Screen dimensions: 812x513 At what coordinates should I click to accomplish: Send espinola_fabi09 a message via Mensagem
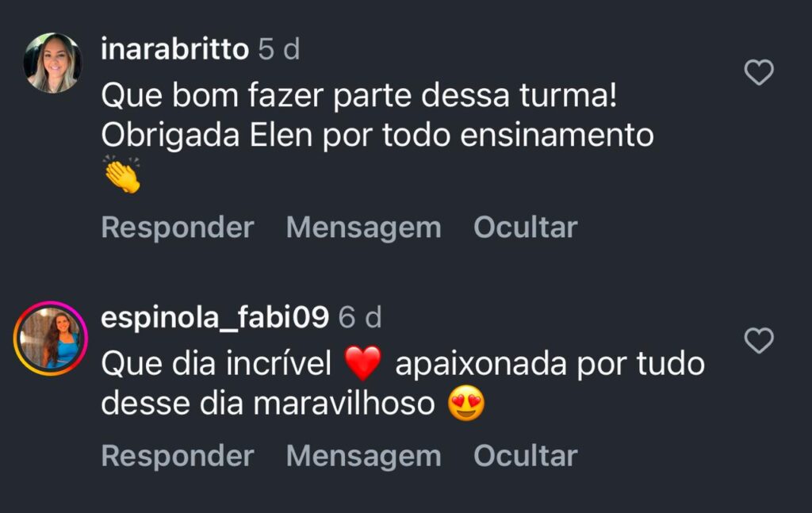coord(363,456)
